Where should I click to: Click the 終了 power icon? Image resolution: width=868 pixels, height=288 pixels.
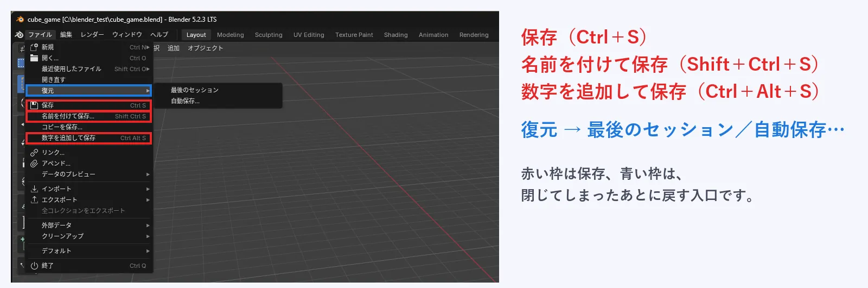[x=34, y=266]
